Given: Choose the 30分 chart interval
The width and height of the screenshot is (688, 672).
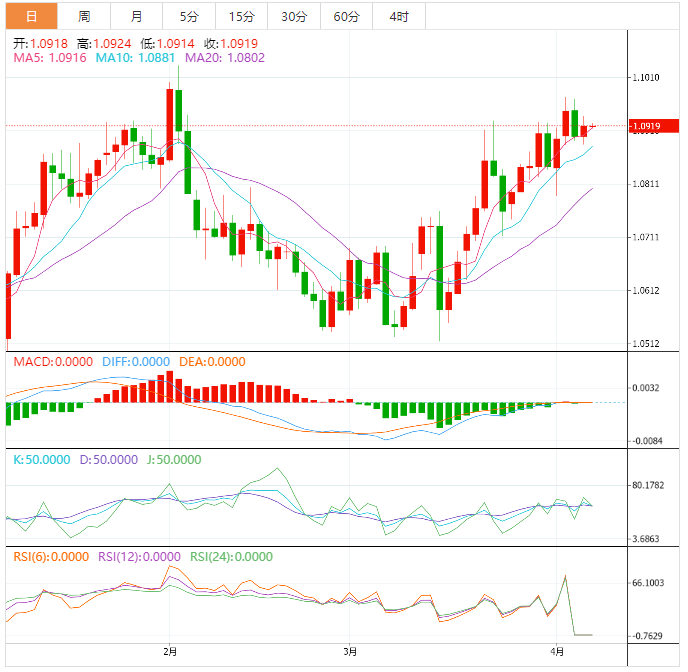Looking at the screenshot, I should [x=294, y=16].
